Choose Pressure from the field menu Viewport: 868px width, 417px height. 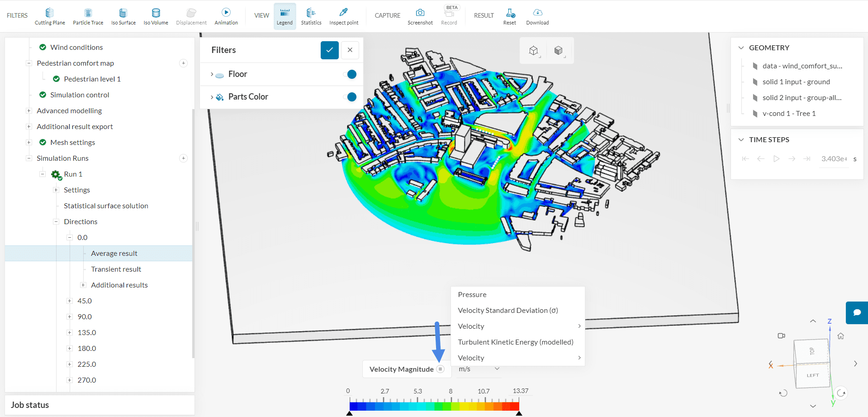(x=472, y=295)
